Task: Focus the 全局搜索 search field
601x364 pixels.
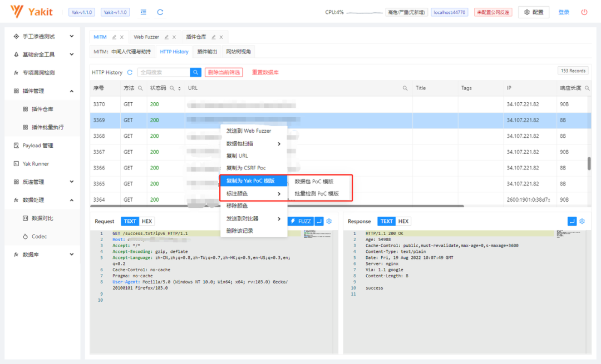Action: tap(164, 72)
